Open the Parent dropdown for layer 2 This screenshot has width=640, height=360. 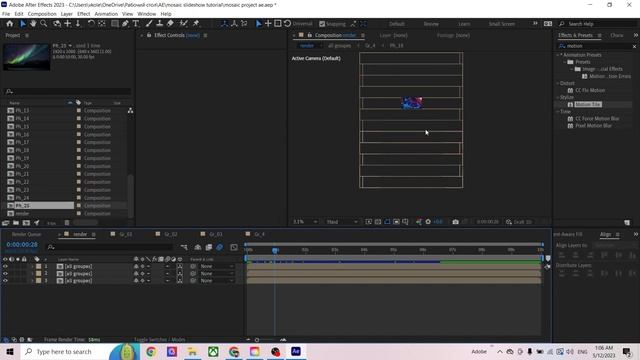[x=217, y=273]
